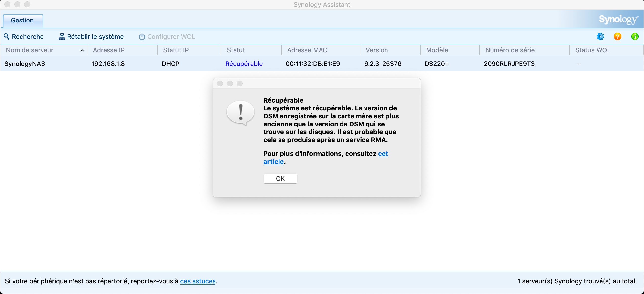Close the Récupérable dialog window
The image size is (644, 294).
220,84
